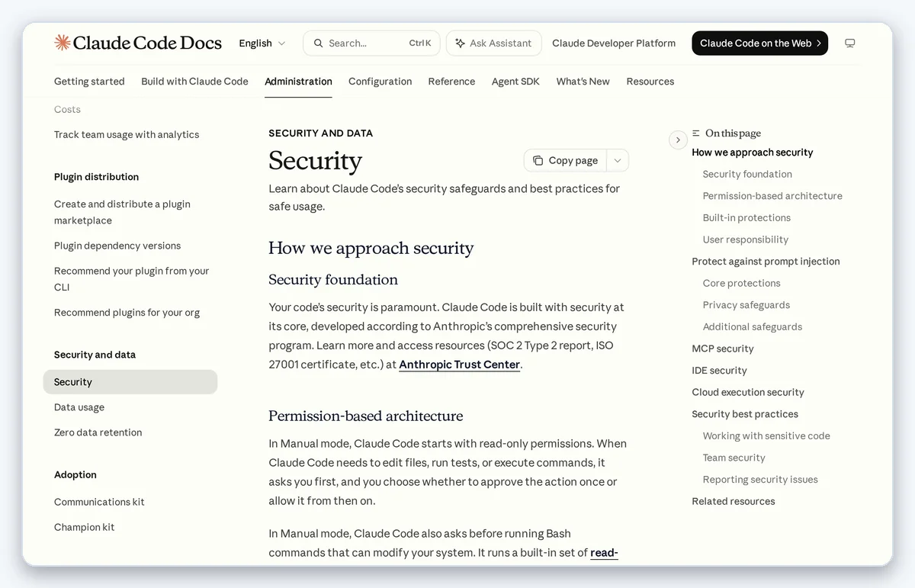Click the Security and data sidebar group heading
Viewport: 915px width, 588px height.
coord(95,355)
